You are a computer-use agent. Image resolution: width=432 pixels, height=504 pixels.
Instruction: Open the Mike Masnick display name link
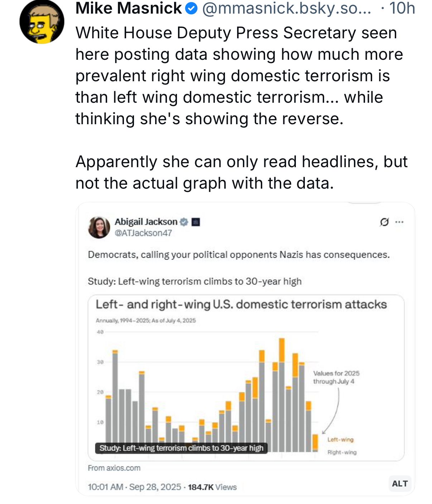tap(129, 8)
